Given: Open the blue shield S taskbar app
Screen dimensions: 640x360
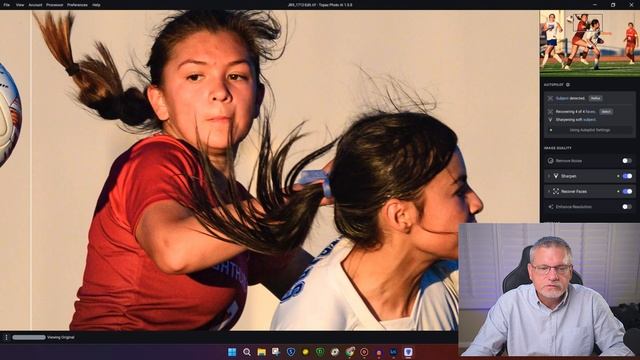Looking at the screenshot, I should pyautogui.click(x=291, y=352).
